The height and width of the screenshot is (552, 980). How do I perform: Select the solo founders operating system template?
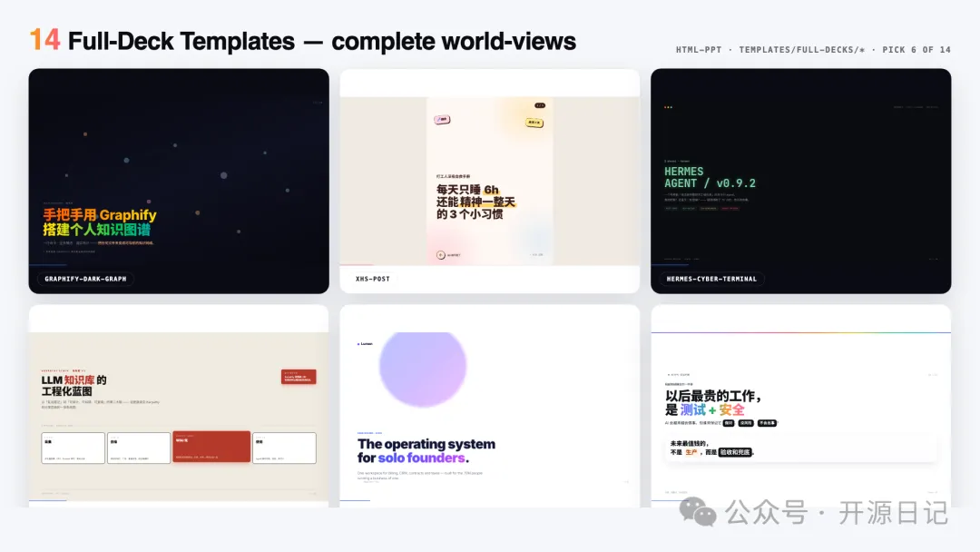(x=489, y=406)
